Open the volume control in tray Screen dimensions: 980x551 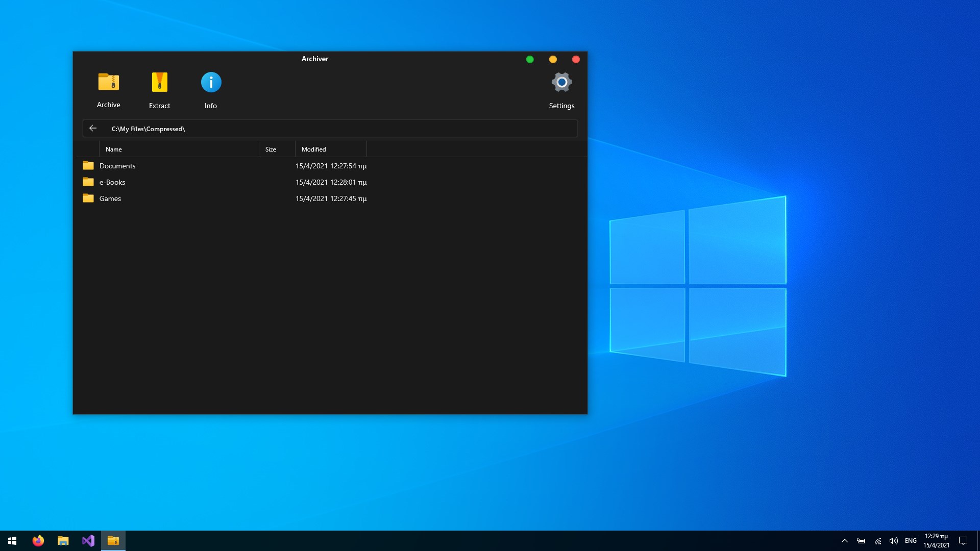click(893, 541)
